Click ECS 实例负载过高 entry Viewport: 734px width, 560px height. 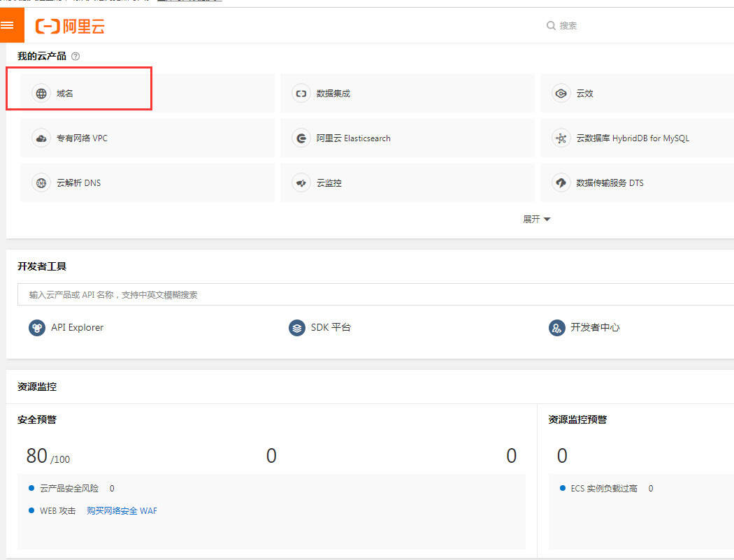tap(604, 489)
